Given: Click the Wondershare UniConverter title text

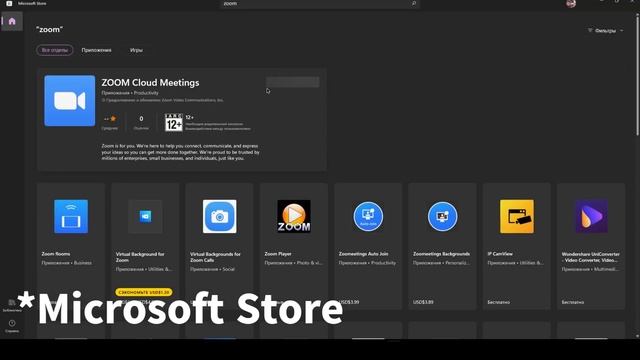Looking at the screenshot, I should (591, 257).
